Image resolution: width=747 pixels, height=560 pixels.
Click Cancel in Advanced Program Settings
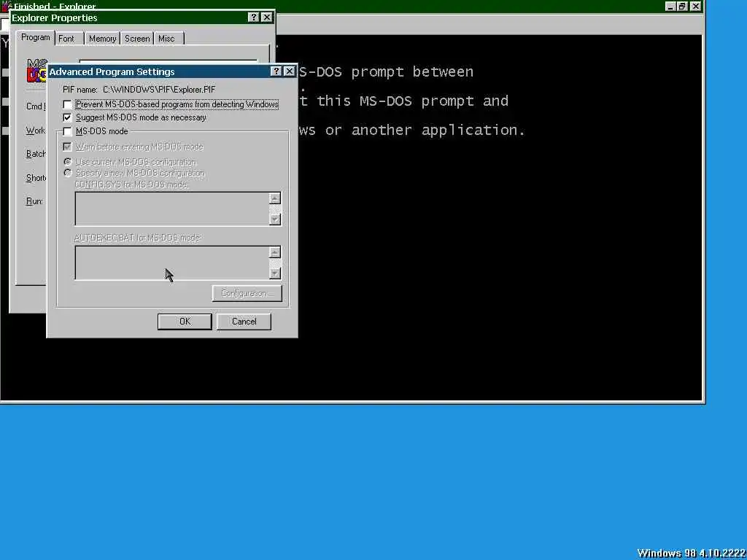point(244,322)
